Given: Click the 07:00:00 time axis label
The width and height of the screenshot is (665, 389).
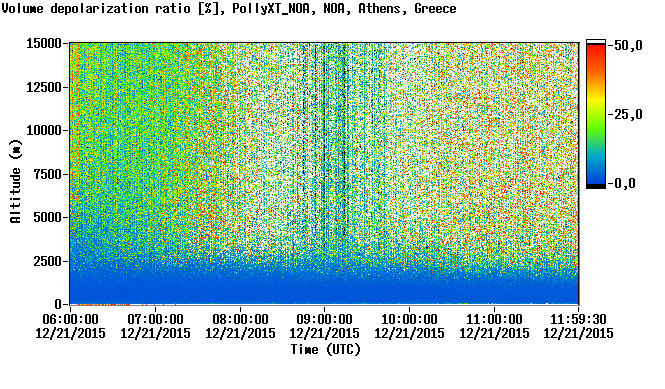Looking at the screenshot, I should click(x=155, y=319).
